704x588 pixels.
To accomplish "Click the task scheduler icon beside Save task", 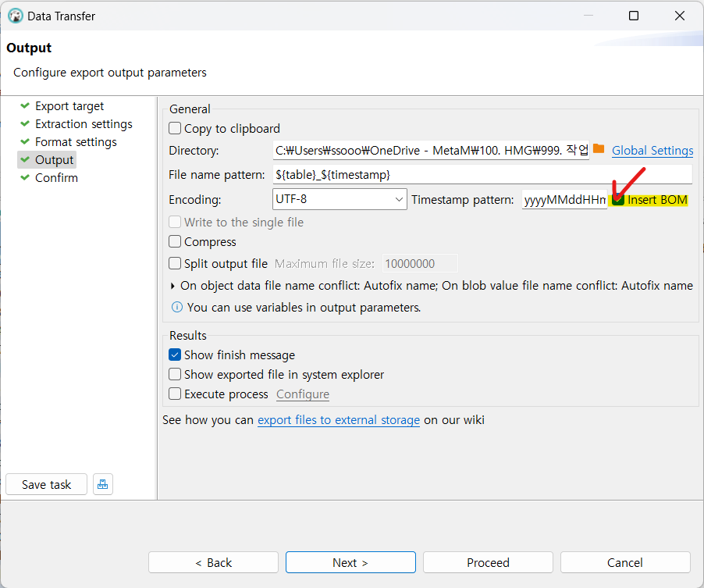I will 103,484.
